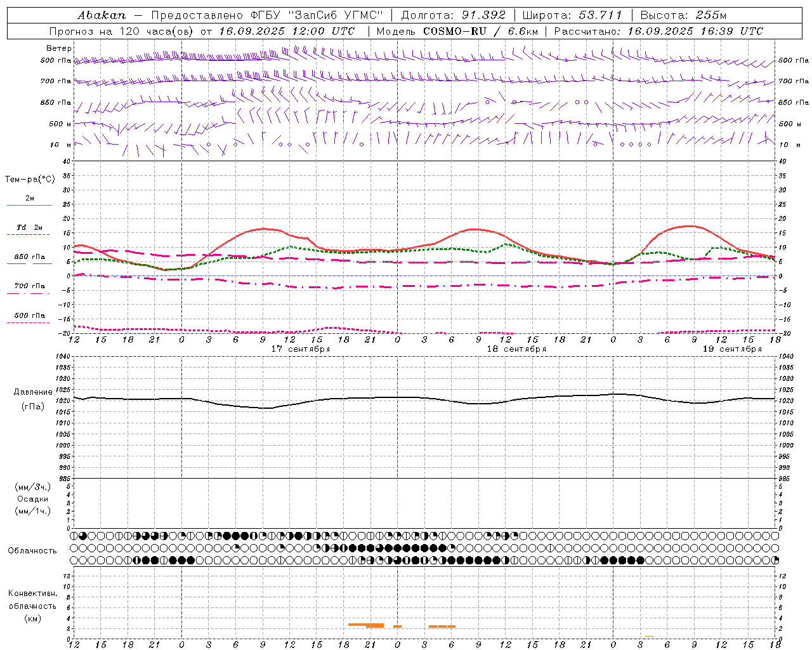Click the tiny orange convective mark on 19 сентября
The width and height of the screenshot is (812, 650).
point(649,637)
